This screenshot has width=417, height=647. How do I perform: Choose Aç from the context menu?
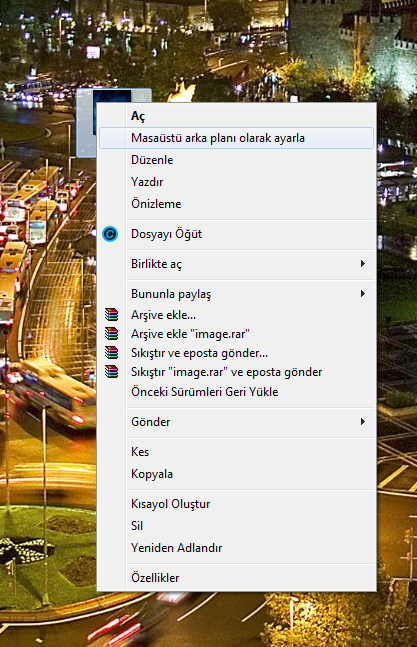[x=236, y=116]
